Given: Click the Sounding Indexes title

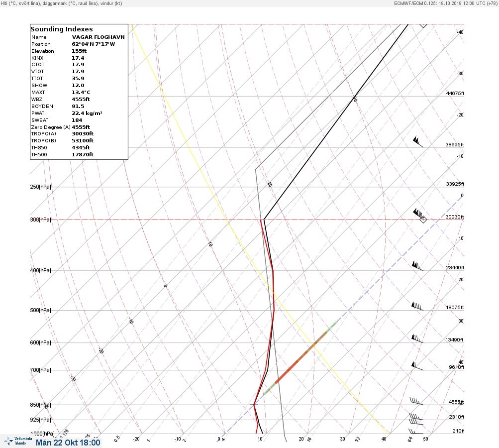Looking at the screenshot, I should click(x=61, y=29).
